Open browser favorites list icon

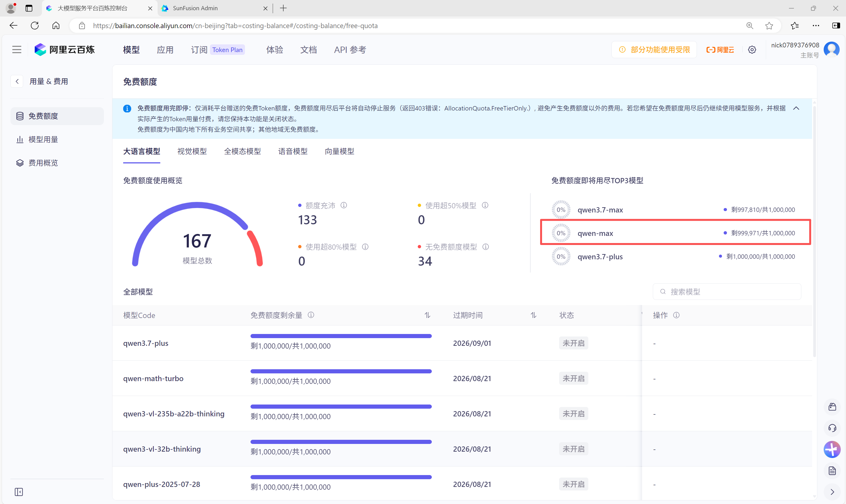[795, 25]
